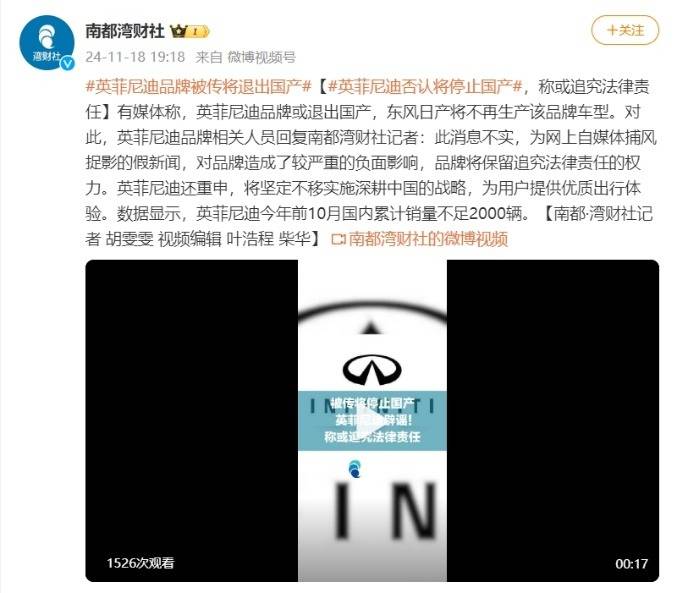Click the left black area of video player
Screen dimensions: 677x593
click(x=192, y=421)
